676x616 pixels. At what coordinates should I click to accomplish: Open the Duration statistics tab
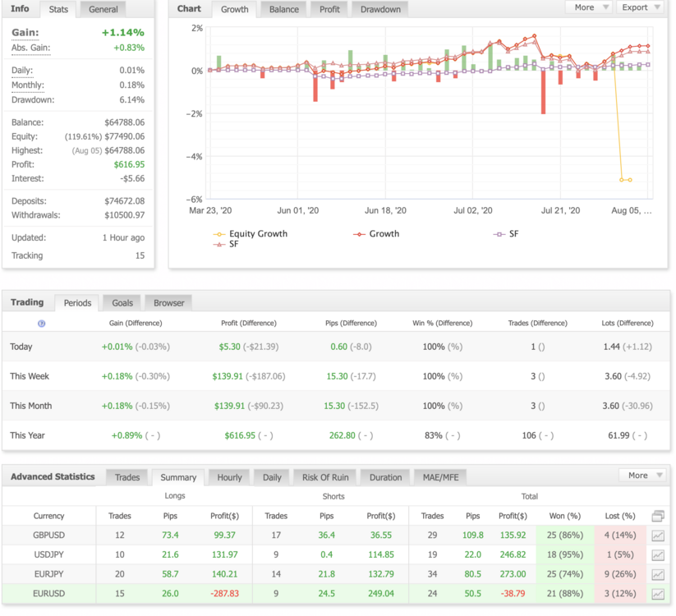(385, 477)
